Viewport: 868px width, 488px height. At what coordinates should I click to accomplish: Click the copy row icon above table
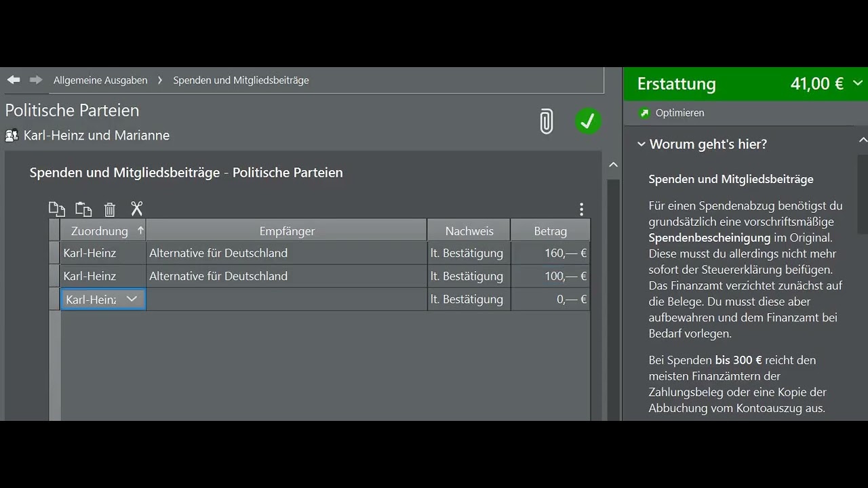[57, 209]
